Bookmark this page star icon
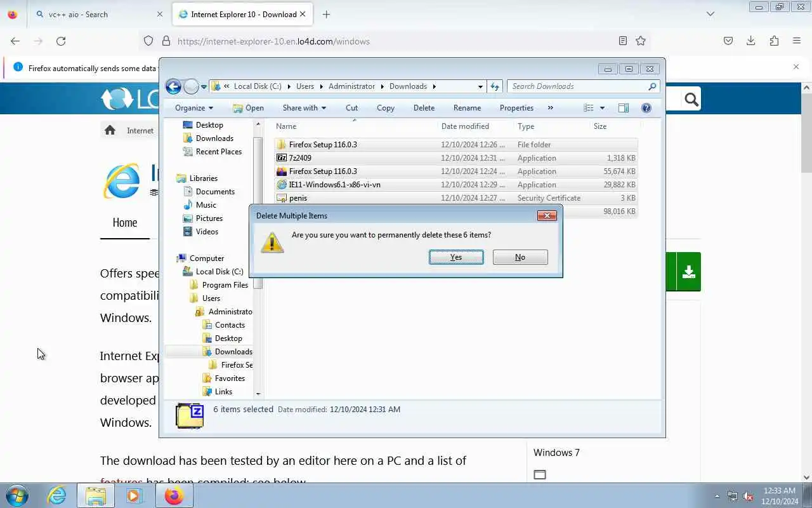 tap(641, 41)
